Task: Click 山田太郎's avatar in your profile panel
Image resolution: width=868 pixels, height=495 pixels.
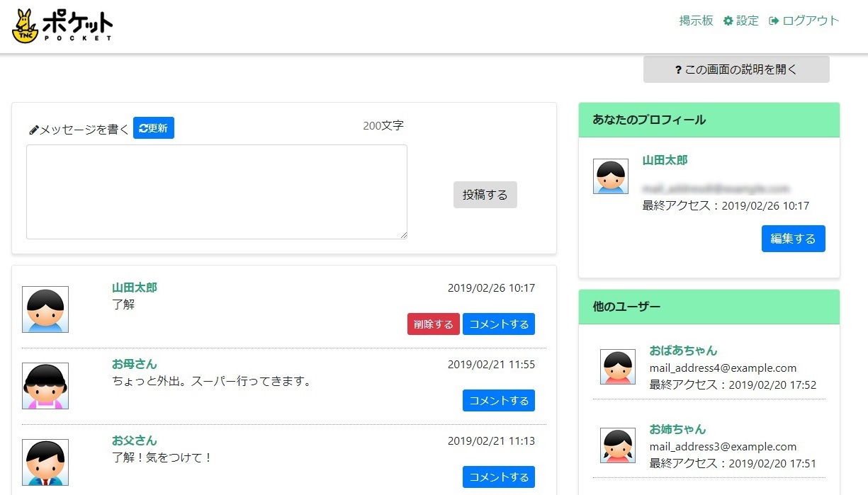Action: (610, 175)
